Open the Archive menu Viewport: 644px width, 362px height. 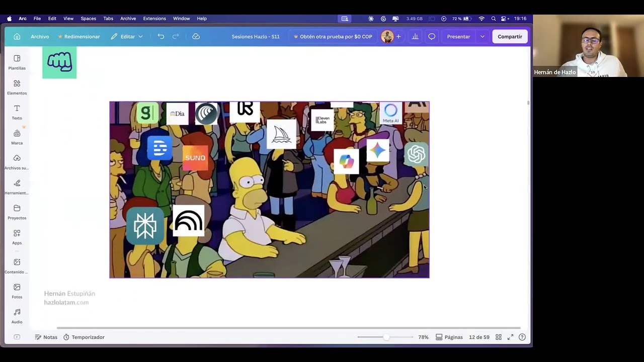click(x=128, y=19)
